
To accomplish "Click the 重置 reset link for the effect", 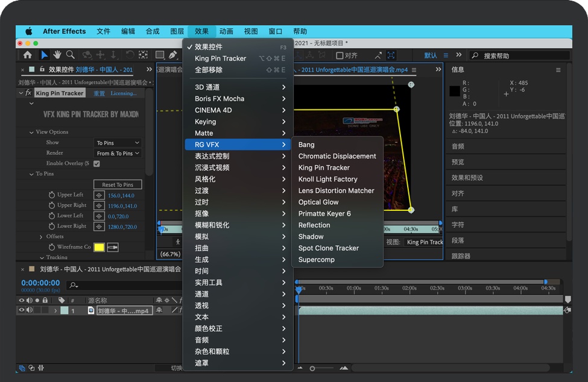I will 99,93.
